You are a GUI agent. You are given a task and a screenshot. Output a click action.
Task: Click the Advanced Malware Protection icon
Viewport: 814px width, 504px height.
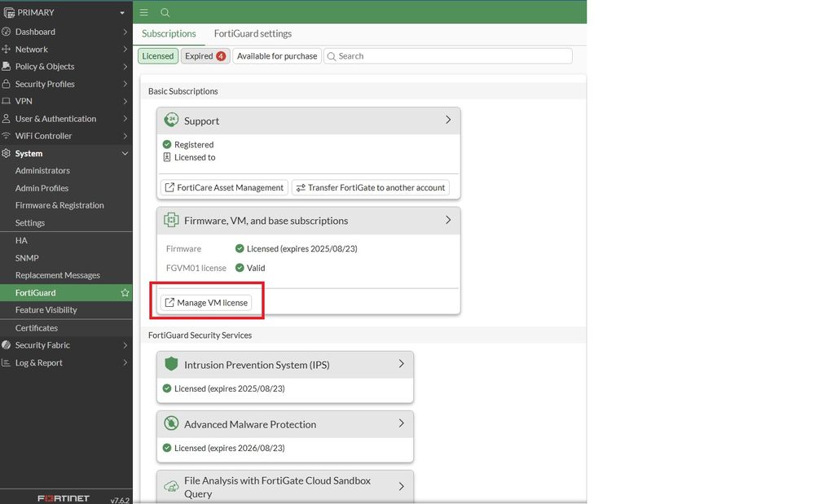coord(171,423)
